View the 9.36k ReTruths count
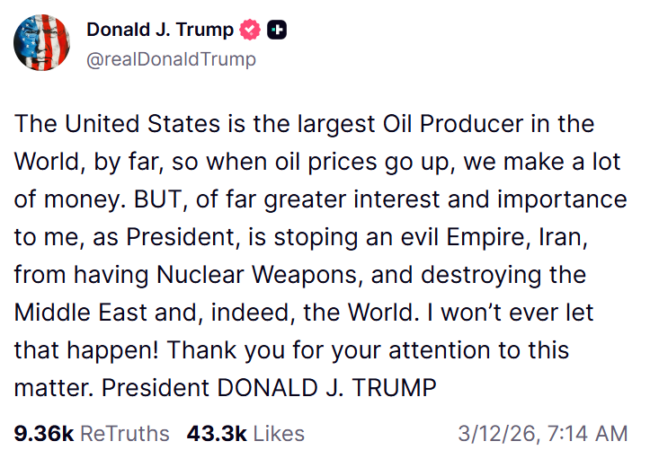Image resolution: width=650 pixels, height=459 pixels. click(44, 434)
